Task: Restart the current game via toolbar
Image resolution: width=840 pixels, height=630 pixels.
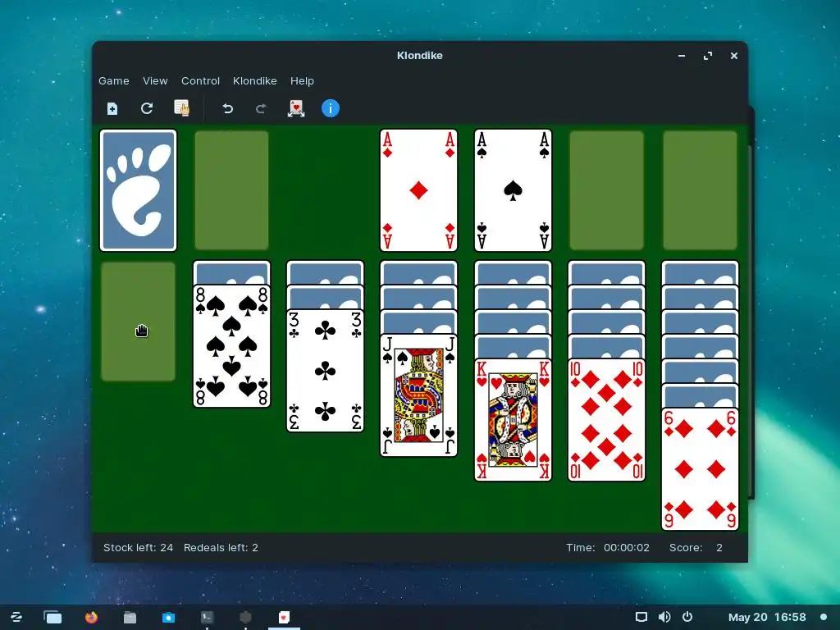Action: tap(147, 109)
